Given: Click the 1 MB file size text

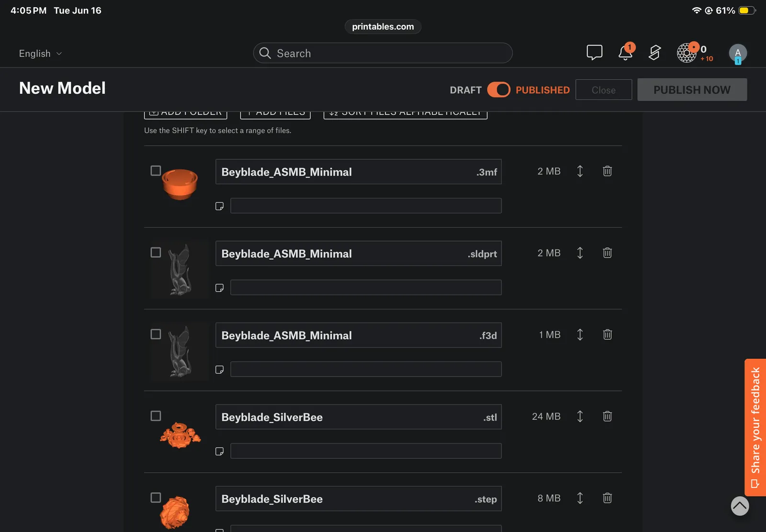Looking at the screenshot, I should pyautogui.click(x=550, y=335).
